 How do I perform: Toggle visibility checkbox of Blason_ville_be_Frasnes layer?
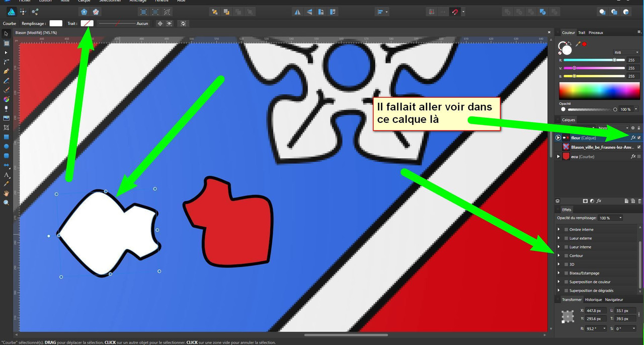[639, 147]
